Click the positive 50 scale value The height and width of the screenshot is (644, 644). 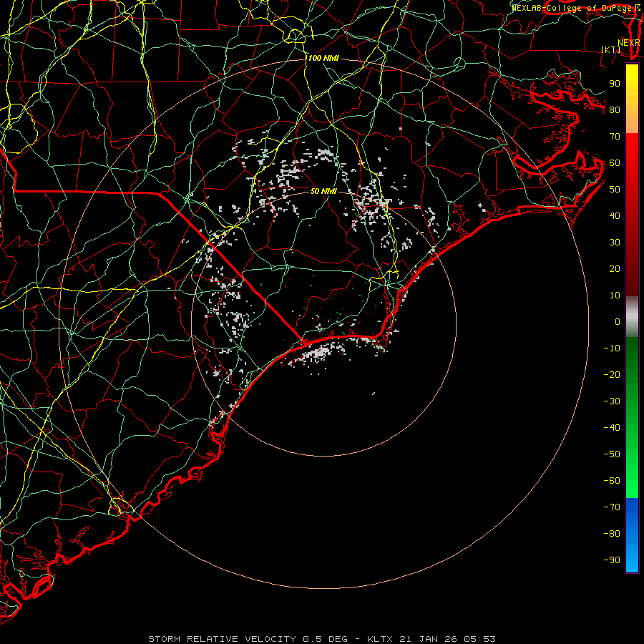point(615,190)
